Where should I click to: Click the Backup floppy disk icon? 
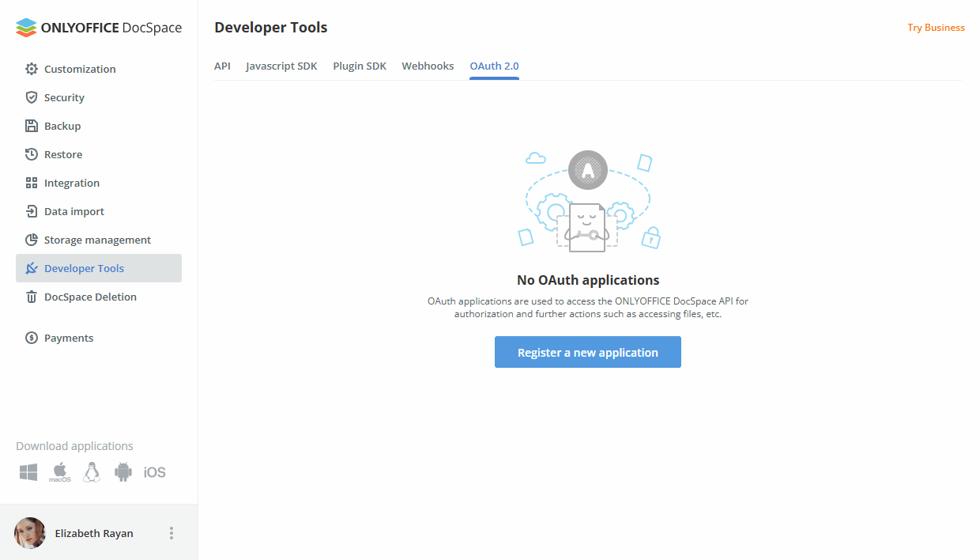point(32,126)
